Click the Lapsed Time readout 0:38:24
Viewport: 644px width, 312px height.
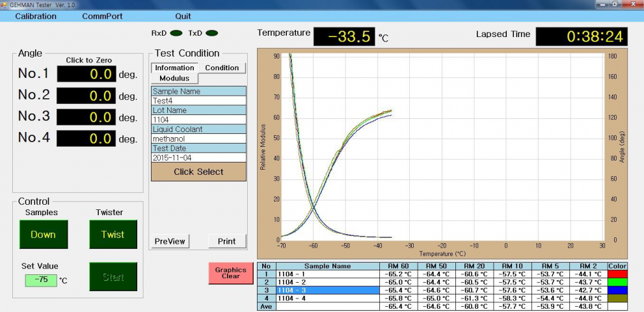coord(582,36)
